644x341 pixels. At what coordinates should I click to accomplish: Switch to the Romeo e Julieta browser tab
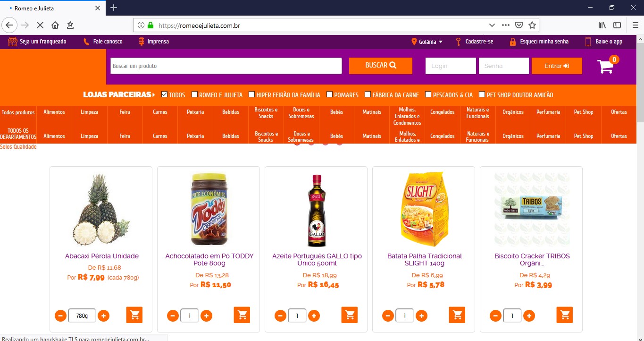coord(53,8)
